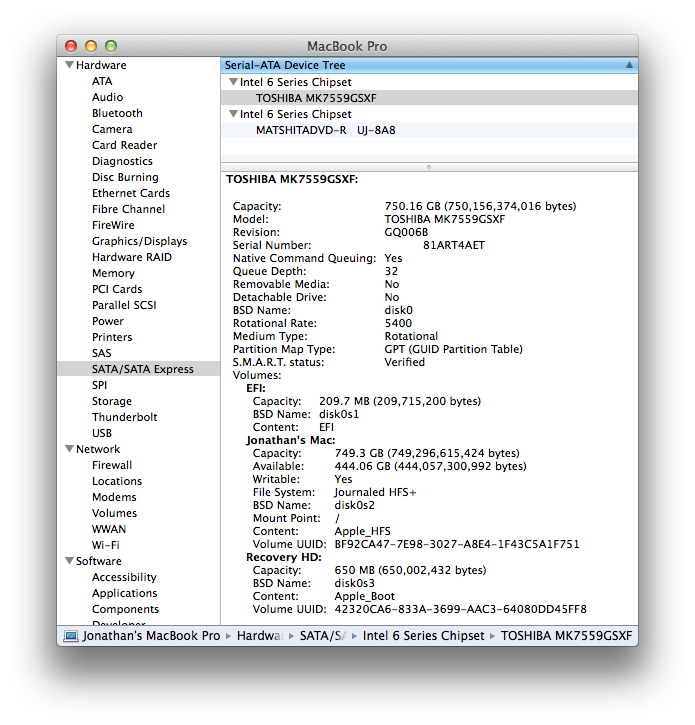Select Parallel SCSI entry
Screen dimensions: 695x725
(x=124, y=305)
